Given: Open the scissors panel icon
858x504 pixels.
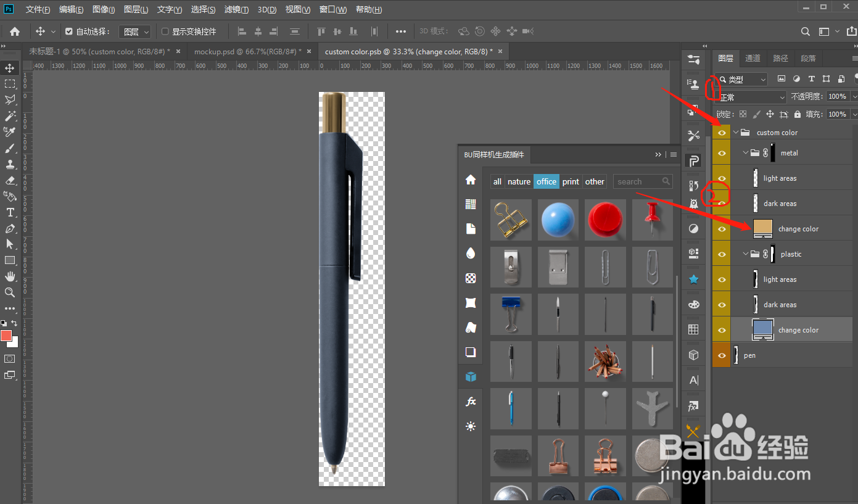Looking at the screenshot, I should (x=693, y=136).
